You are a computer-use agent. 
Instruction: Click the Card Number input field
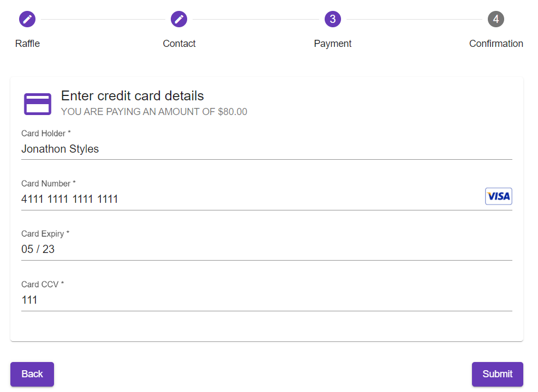[218, 199]
